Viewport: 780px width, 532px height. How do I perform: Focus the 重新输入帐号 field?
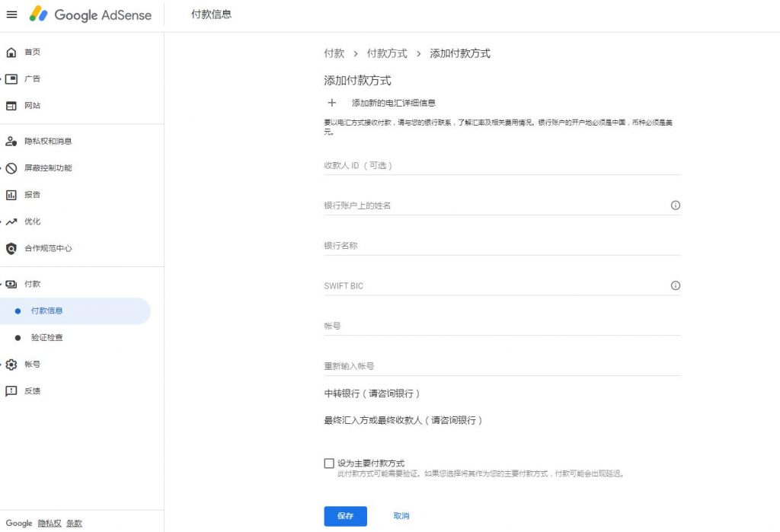[x=503, y=366]
